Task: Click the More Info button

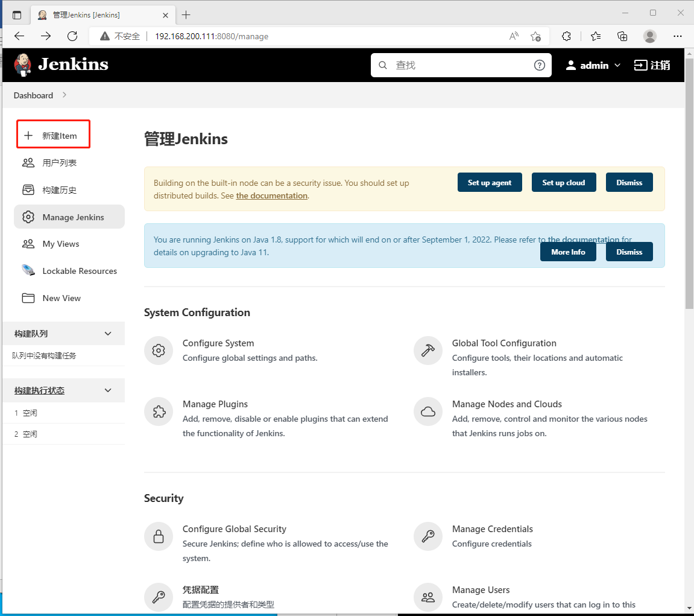Action: coord(568,252)
